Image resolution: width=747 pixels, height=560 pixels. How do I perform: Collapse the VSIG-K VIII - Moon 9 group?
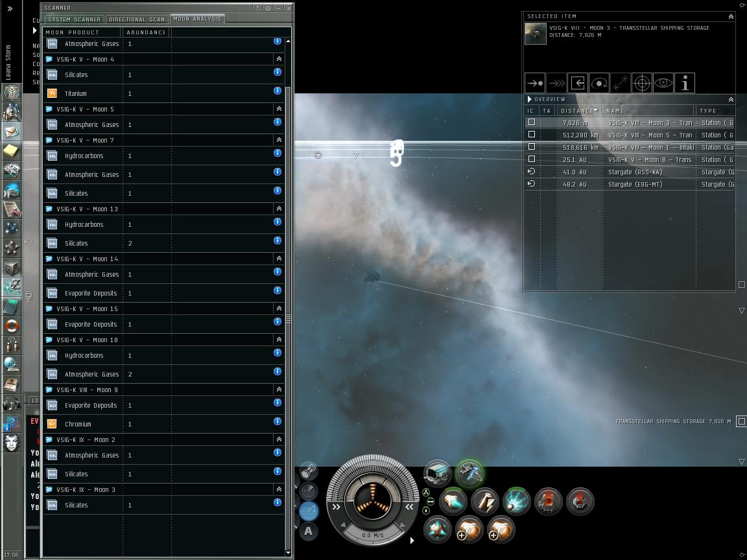click(x=279, y=390)
